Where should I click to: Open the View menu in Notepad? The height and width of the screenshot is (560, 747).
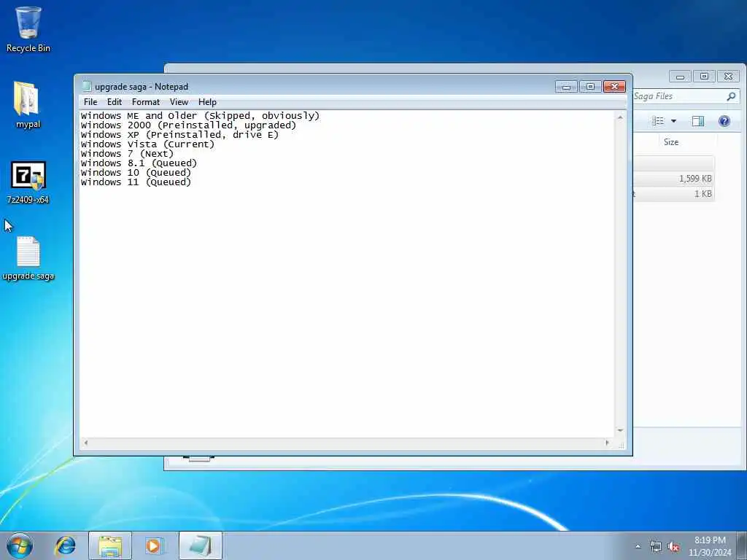[x=179, y=102]
